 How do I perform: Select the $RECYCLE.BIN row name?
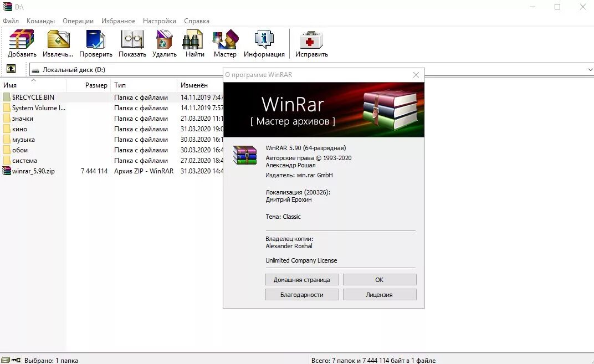pos(33,98)
